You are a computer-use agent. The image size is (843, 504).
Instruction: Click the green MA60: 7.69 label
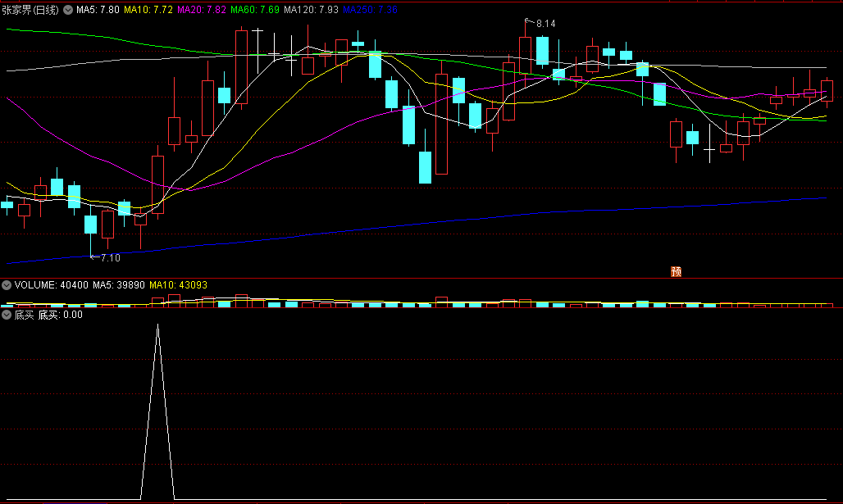click(255, 10)
